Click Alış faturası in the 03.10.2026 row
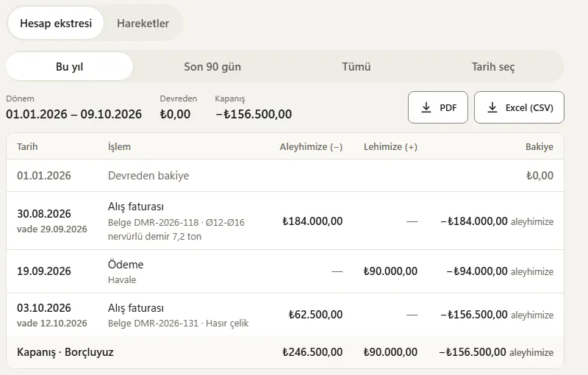588x375 pixels. point(136,308)
